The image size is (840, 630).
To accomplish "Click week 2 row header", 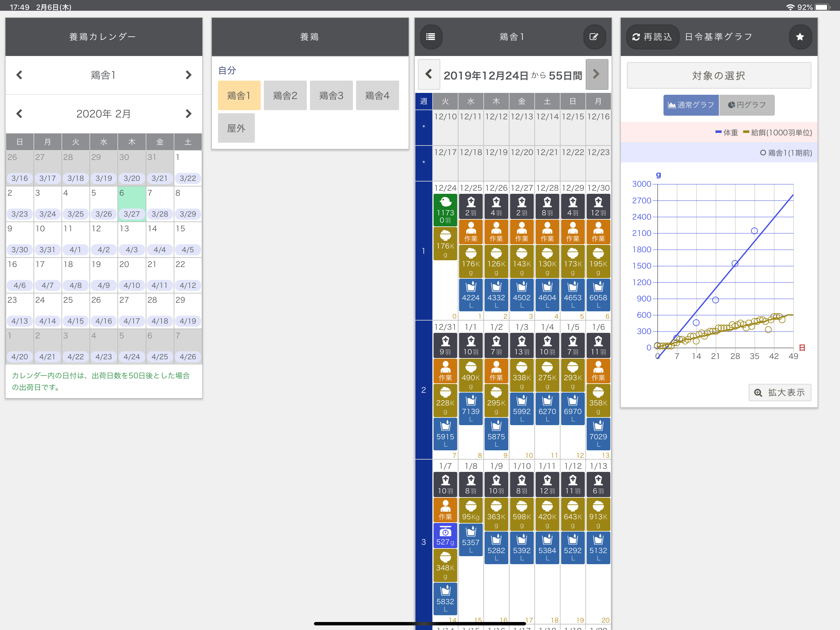I will pos(423,390).
